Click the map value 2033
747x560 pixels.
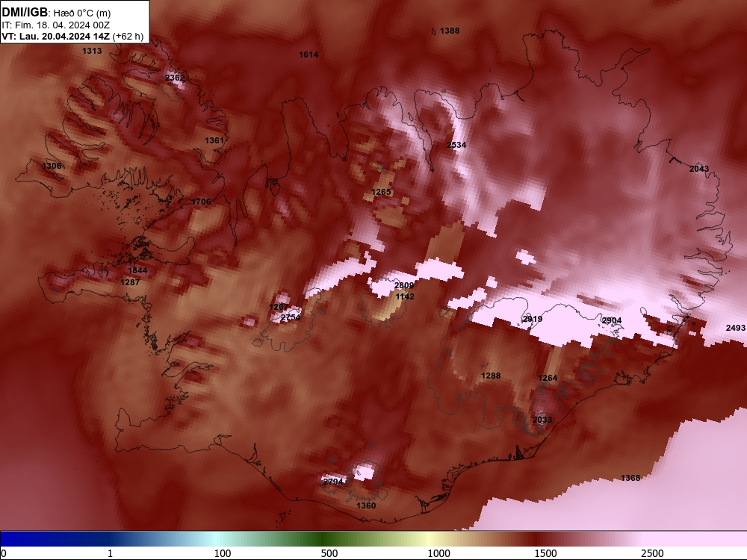[x=542, y=420]
